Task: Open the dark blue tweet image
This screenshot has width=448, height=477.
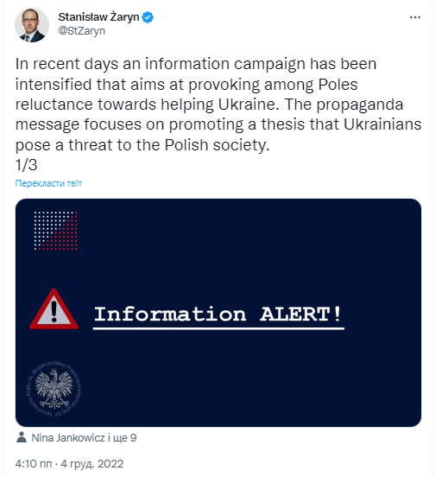Action: point(218,313)
